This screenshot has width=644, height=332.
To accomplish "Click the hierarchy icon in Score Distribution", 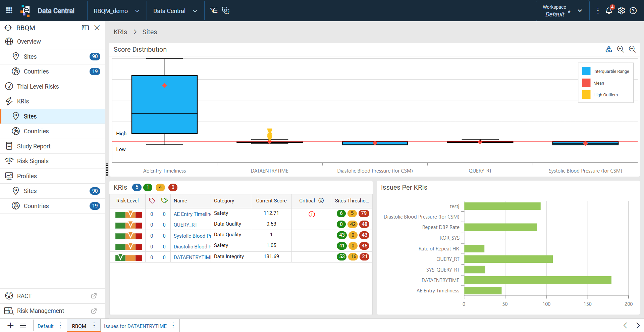I will pos(609,49).
